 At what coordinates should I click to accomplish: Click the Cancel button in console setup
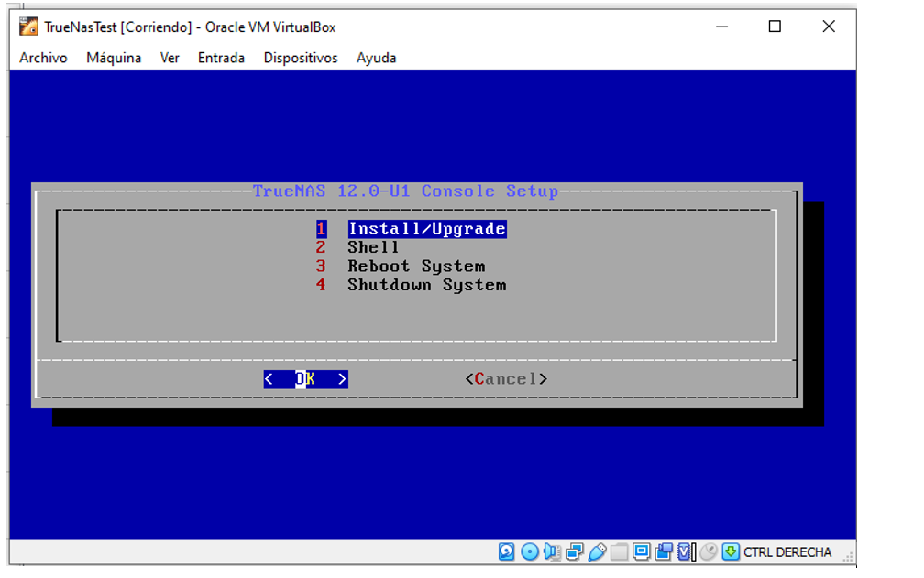point(506,379)
